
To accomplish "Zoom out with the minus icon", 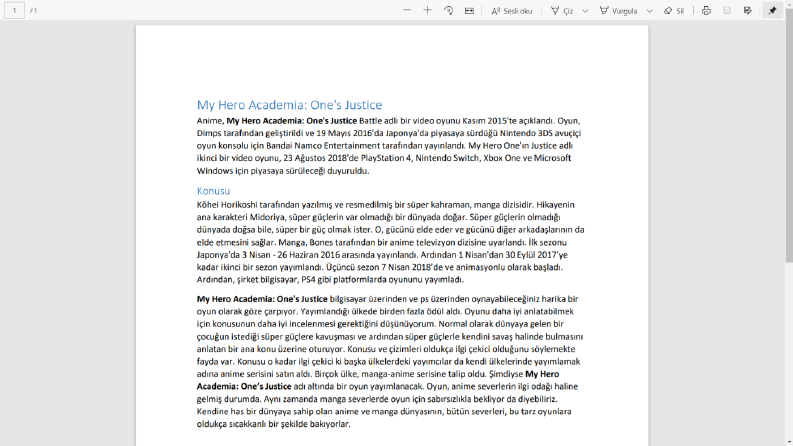I will pos(407,10).
